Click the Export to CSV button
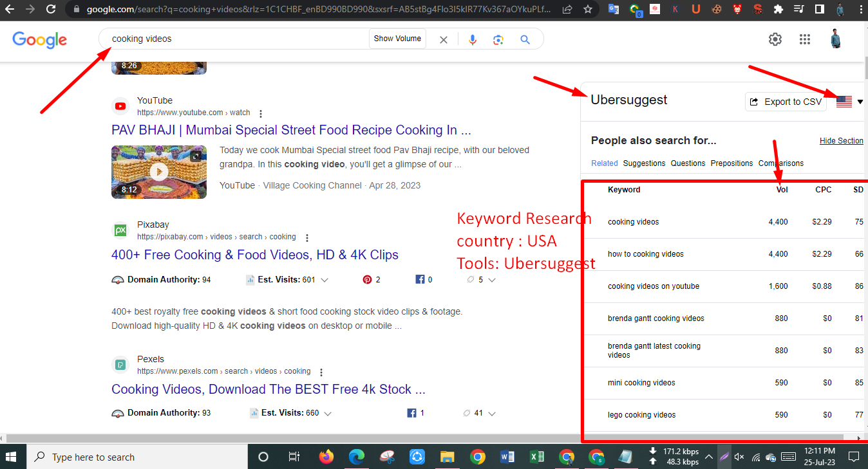Image resolution: width=868 pixels, height=469 pixels. click(786, 102)
